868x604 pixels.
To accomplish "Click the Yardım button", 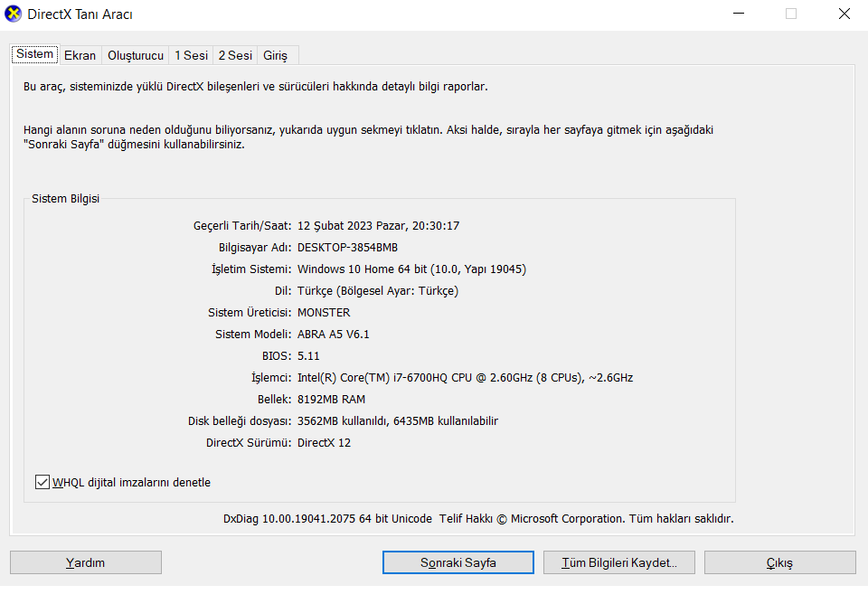I will 86,562.
